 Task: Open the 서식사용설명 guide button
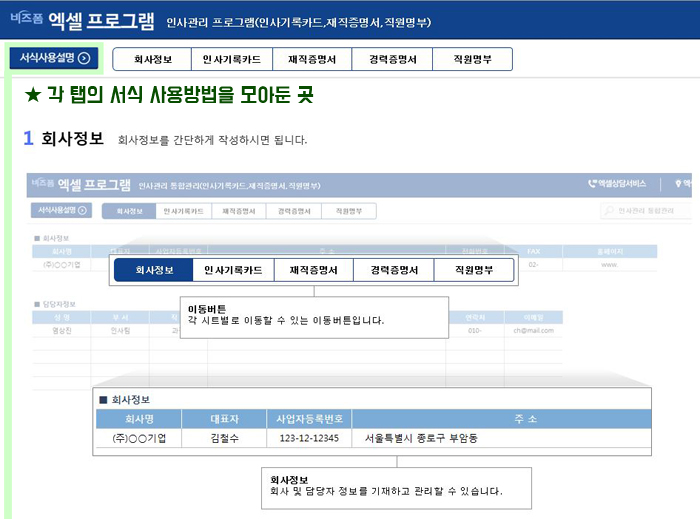54,58
